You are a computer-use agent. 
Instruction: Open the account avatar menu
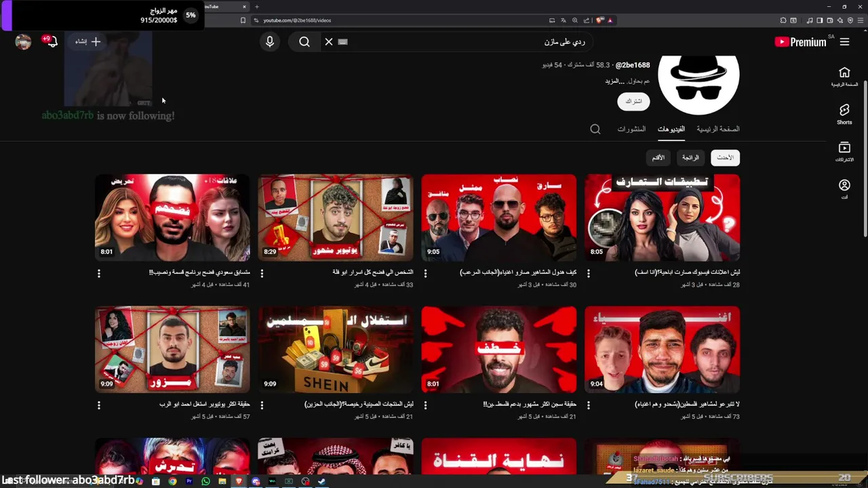(24, 42)
